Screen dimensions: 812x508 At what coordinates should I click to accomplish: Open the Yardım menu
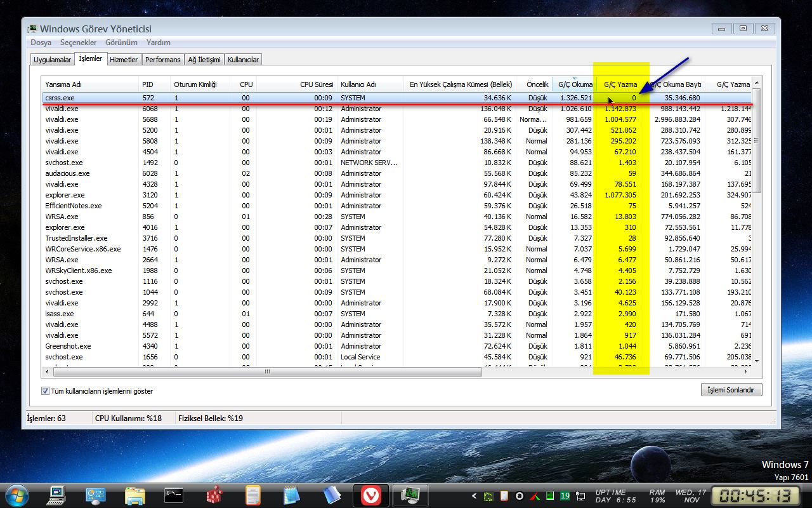pyautogui.click(x=159, y=43)
